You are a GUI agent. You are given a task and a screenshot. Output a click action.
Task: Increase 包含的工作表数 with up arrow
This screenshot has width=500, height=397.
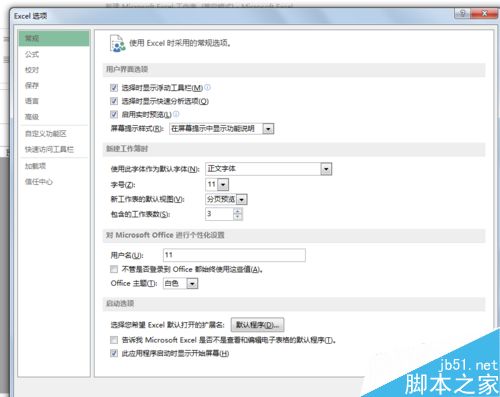(237, 211)
